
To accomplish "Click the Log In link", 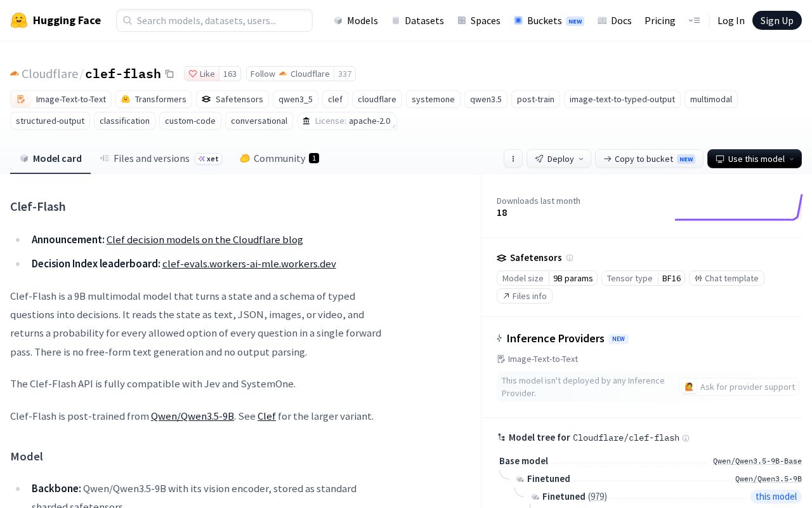I will [731, 20].
